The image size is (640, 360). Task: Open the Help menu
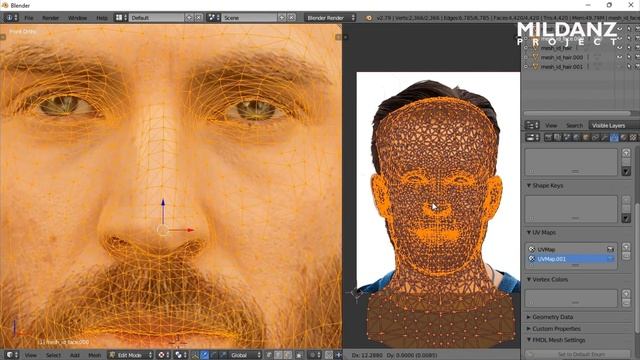tap(102, 18)
